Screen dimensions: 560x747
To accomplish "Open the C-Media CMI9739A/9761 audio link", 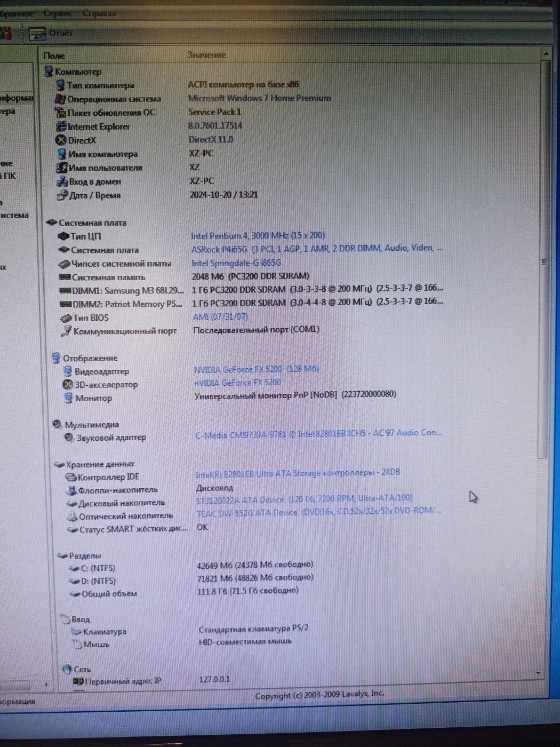I will point(319,433).
